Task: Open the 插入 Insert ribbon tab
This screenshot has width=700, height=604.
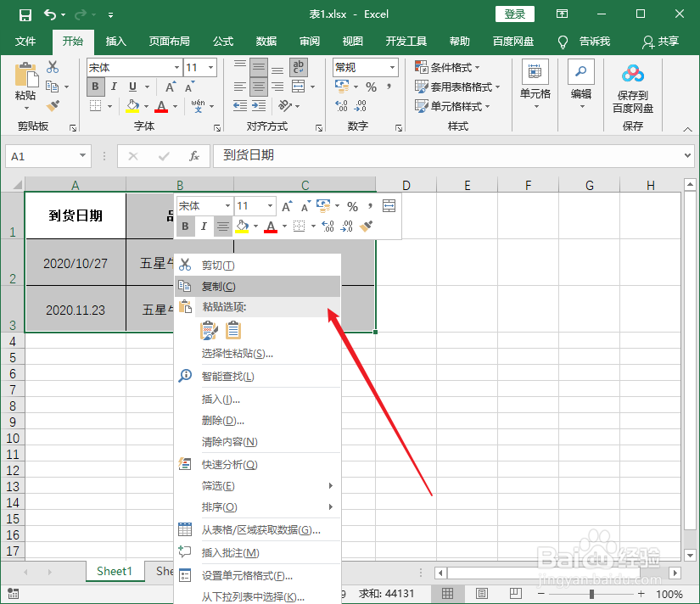Action: coord(115,42)
